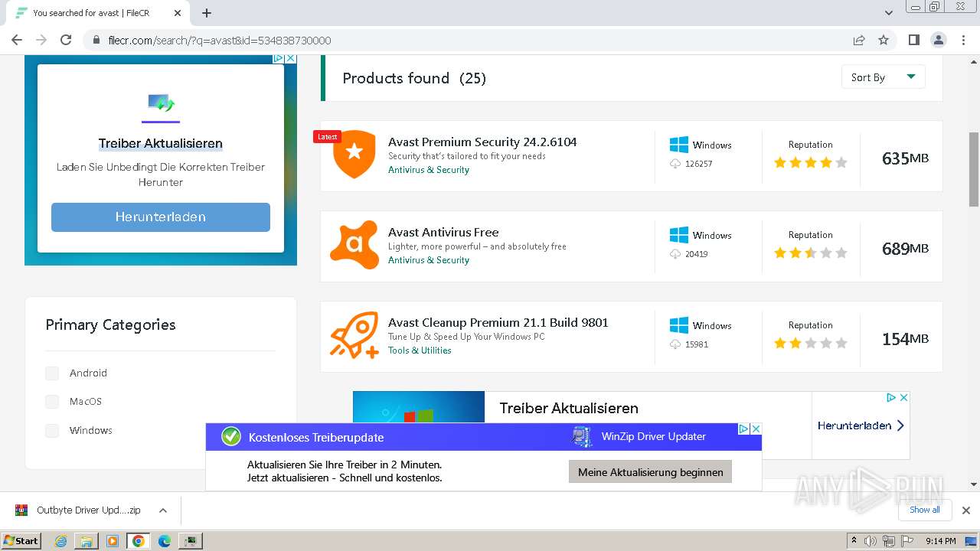Check the Android category checkbox
Viewport: 980px width, 551px height.
coord(52,373)
